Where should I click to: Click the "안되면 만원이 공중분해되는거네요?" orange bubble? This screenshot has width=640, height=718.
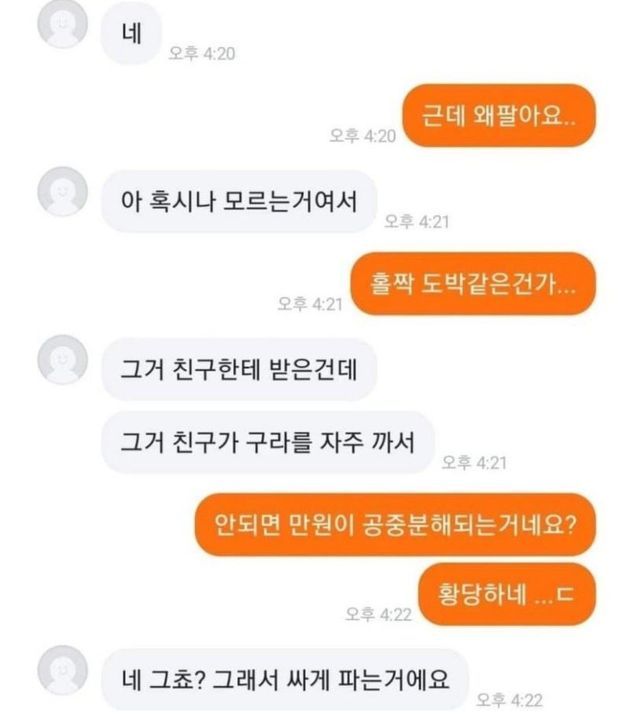(x=396, y=524)
